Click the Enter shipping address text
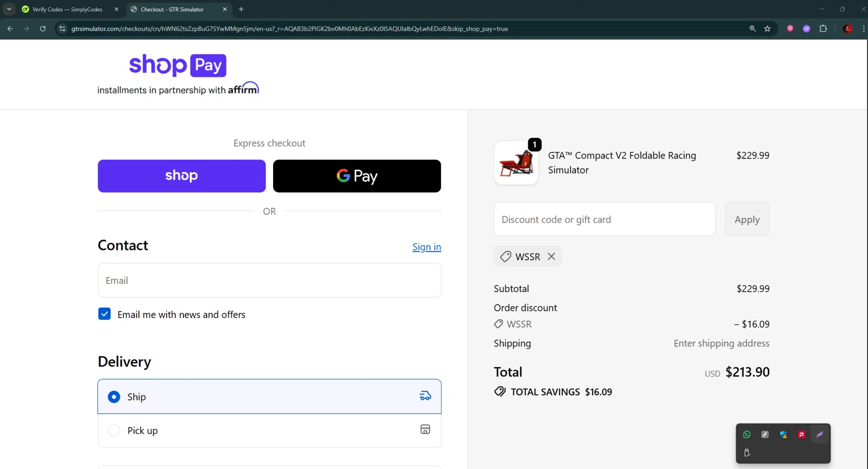The width and height of the screenshot is (868, 469). 722,344
